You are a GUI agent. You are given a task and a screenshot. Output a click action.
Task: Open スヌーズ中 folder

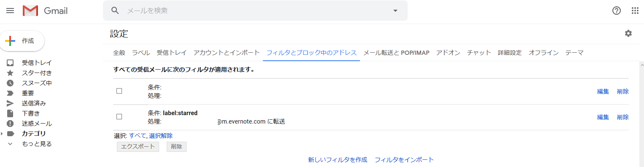pyautogui.click(x=37, y=83)
